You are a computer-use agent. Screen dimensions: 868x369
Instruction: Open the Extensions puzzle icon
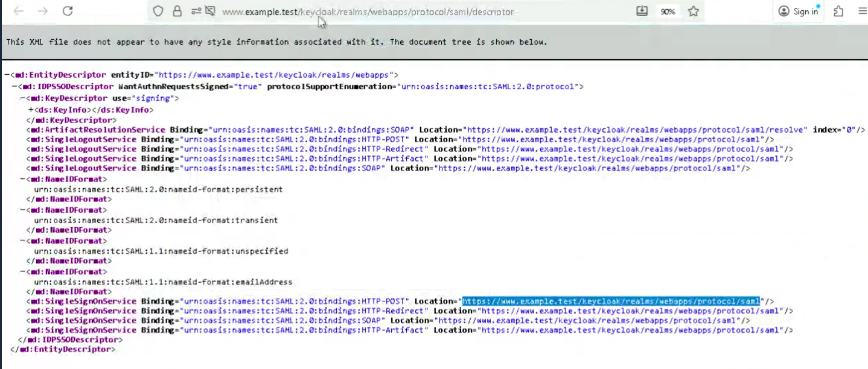point(838,11)
